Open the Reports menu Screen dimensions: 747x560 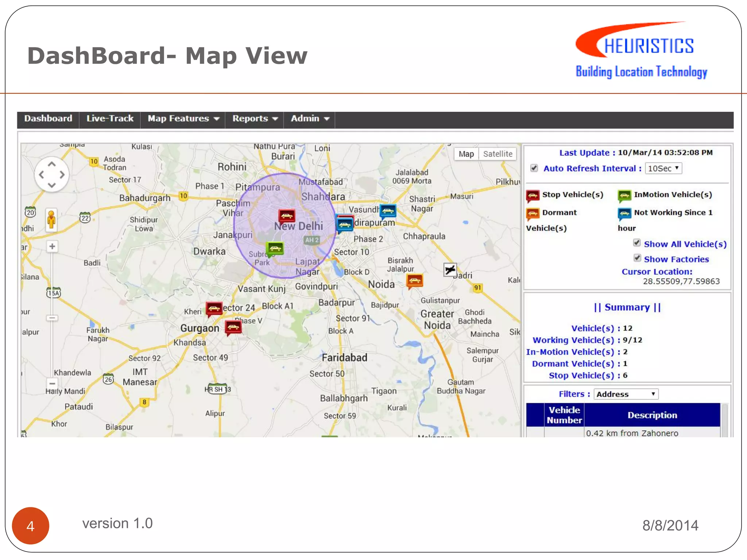tap(255, 118)
